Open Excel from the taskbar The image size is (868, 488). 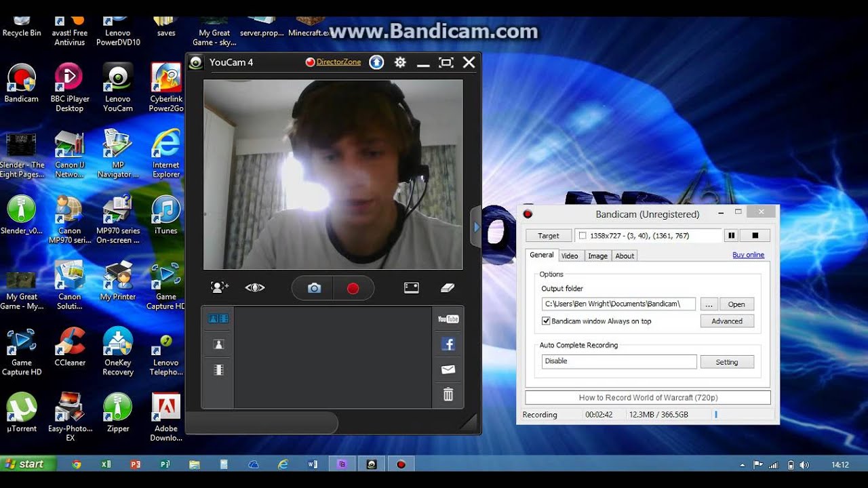tap(106, 464)
